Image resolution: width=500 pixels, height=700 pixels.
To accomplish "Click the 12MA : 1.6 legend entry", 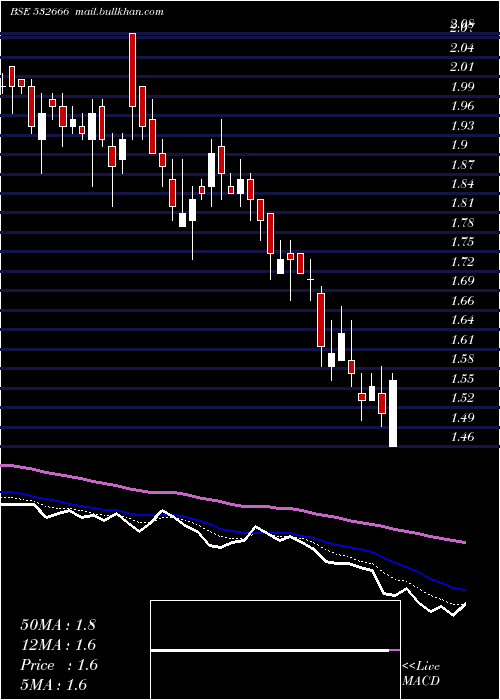I will tap(58, 645).
